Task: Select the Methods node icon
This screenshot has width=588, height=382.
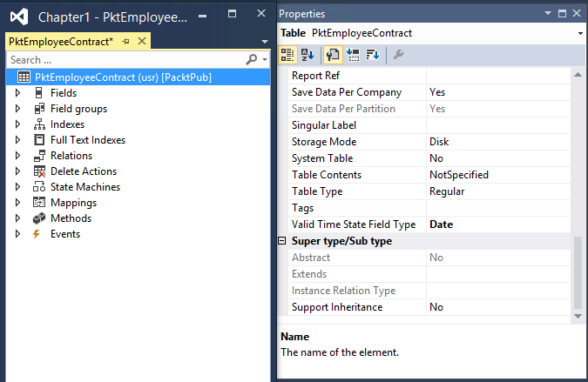Action: pos(39,218)
